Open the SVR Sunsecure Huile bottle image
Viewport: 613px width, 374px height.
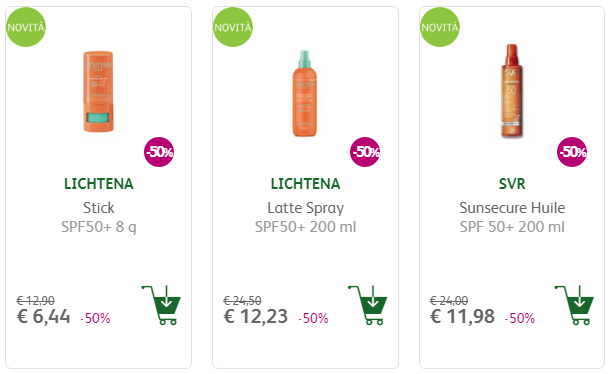[512, 91]
